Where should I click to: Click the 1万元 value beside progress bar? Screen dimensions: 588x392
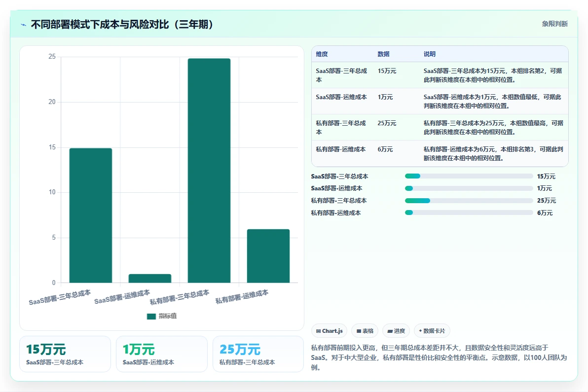(x=545, y=188)
